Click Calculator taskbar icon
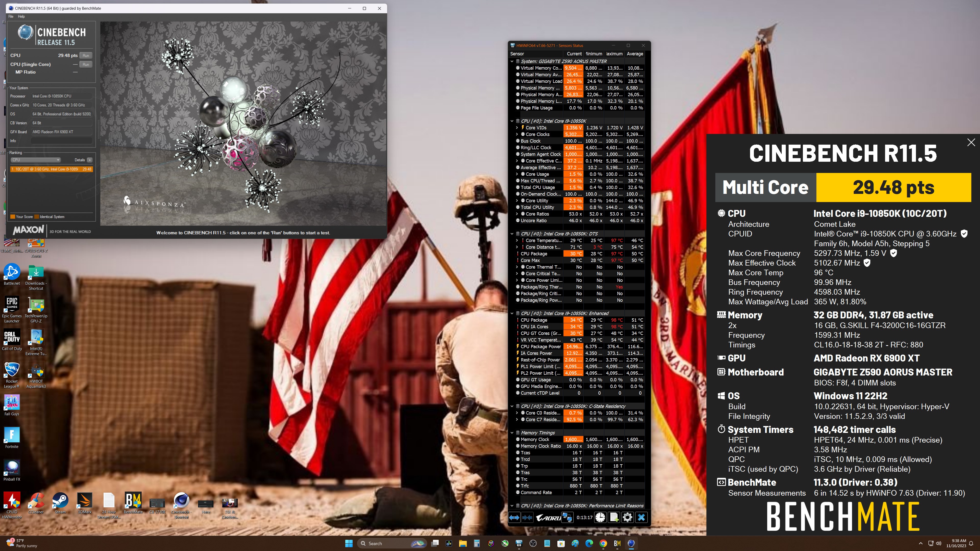The image size is (980, 551). coord(477,543)
